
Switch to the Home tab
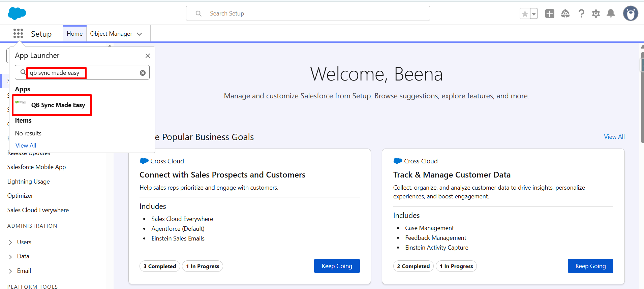tap(74, 34)
